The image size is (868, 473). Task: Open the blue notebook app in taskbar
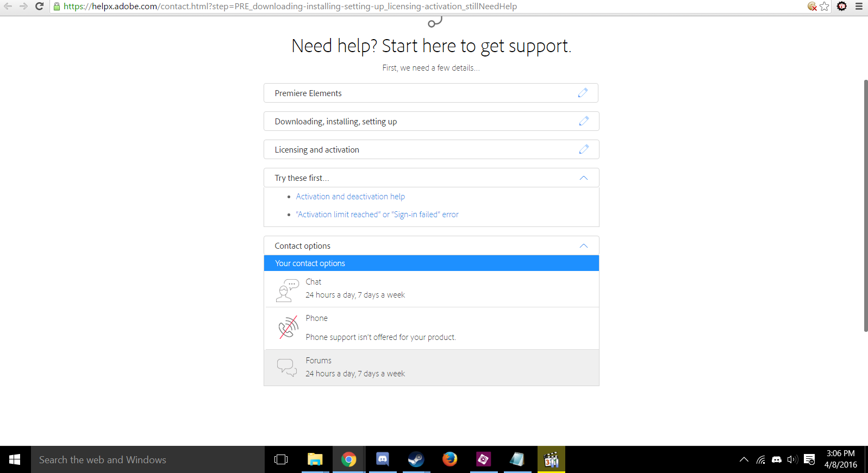pyautogui.click(x=517, y=459)
